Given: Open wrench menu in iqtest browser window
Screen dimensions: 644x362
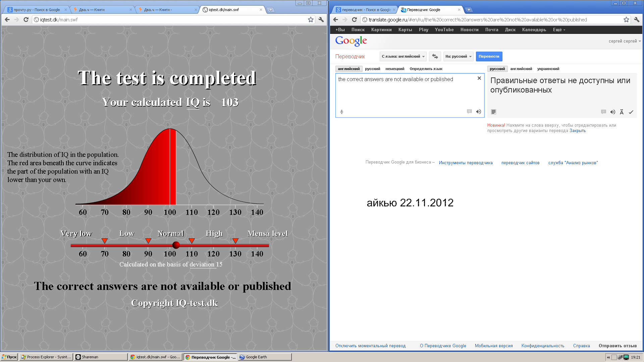Looking at the screenshot, I should (x=321, y=20).
